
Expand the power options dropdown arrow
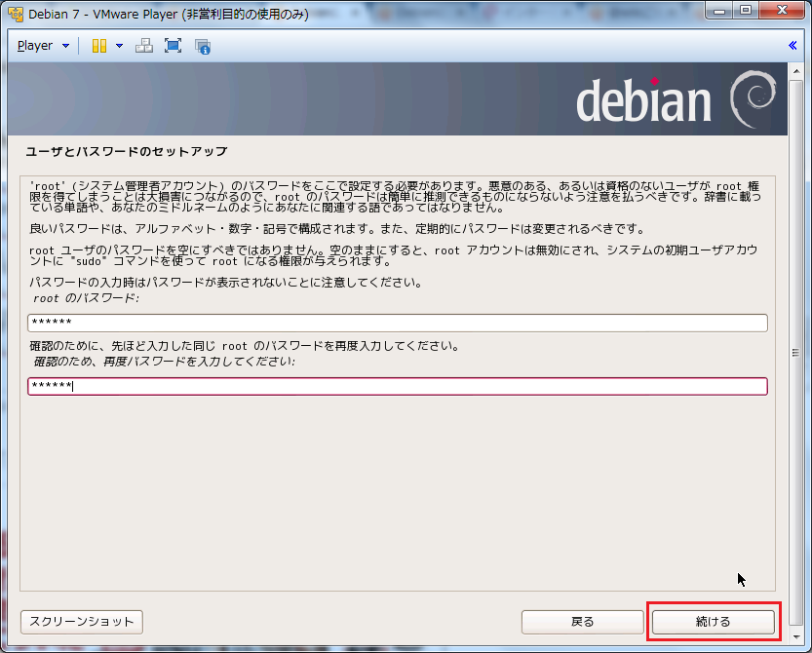point(119,46)
